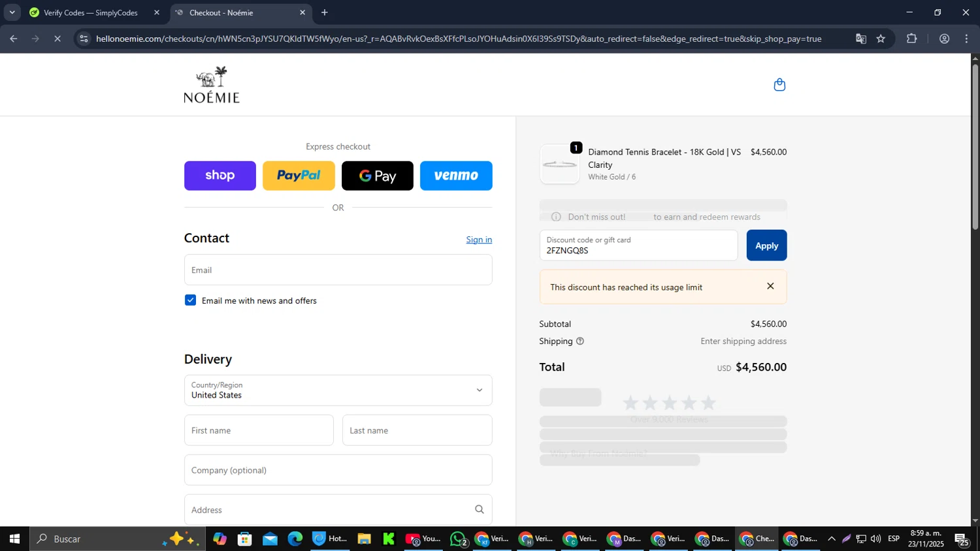Stop loading the page
This screenshot has height=551, width=980.
(x=57, y=39)
